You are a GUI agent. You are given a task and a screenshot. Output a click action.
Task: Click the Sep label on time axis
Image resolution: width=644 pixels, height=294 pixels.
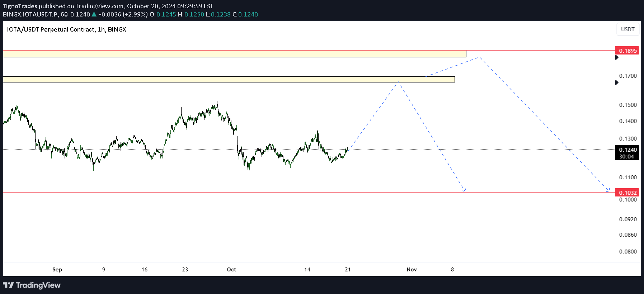point(57,270)
